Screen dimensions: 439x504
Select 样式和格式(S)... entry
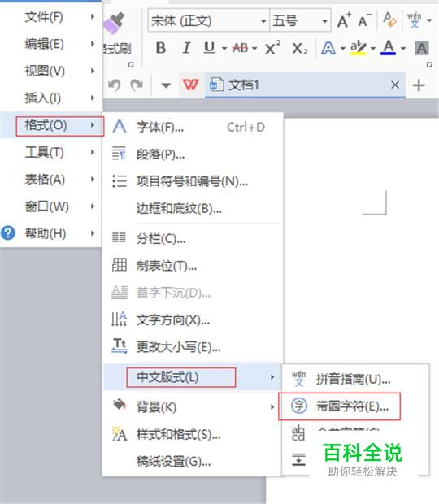pyautogui.click(x=193, y=435)
